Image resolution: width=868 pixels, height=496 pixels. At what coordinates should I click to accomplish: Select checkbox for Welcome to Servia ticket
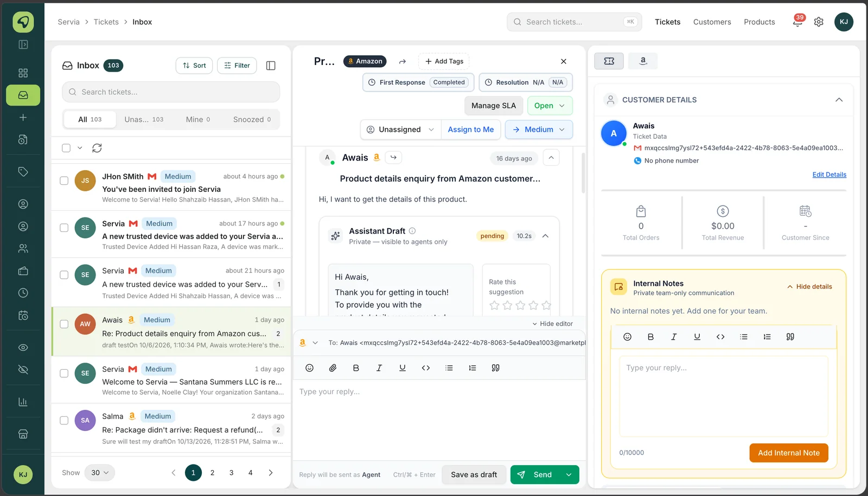click(x=64, y=373)
